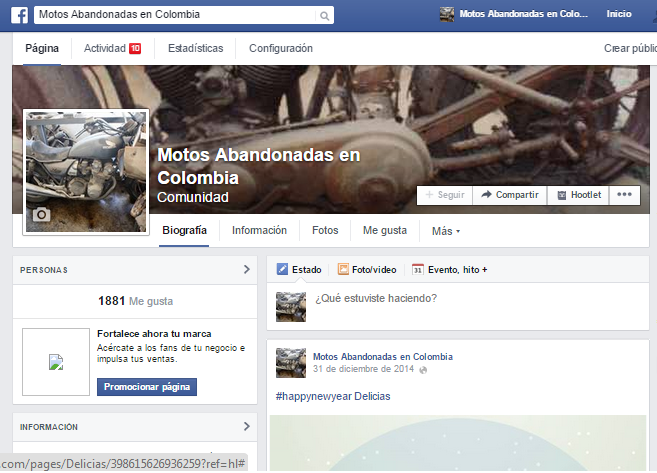The width and height of the screenshot is (657, 473).
Task: Open the Configuración tab
Action: [281, 49]
